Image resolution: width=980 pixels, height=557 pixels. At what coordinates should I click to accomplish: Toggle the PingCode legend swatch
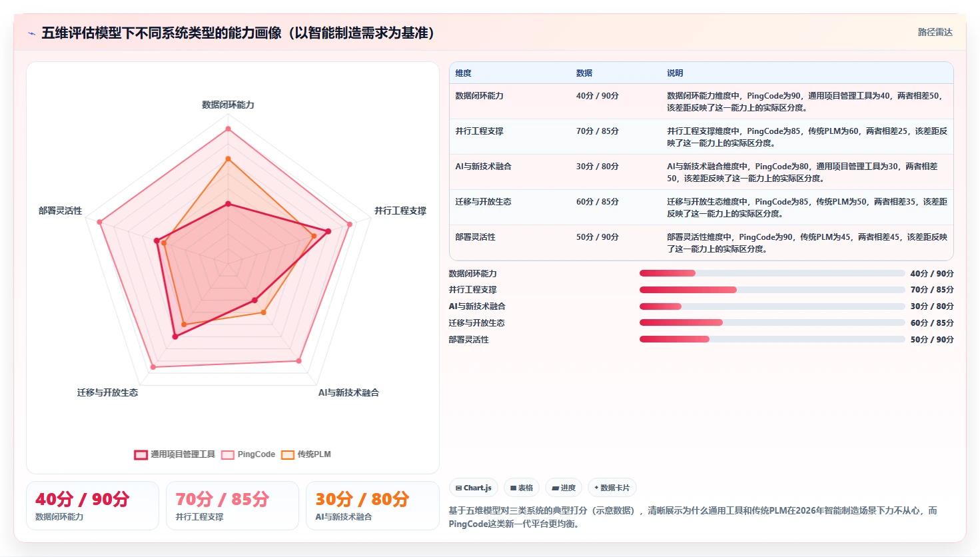click(228, 455)
